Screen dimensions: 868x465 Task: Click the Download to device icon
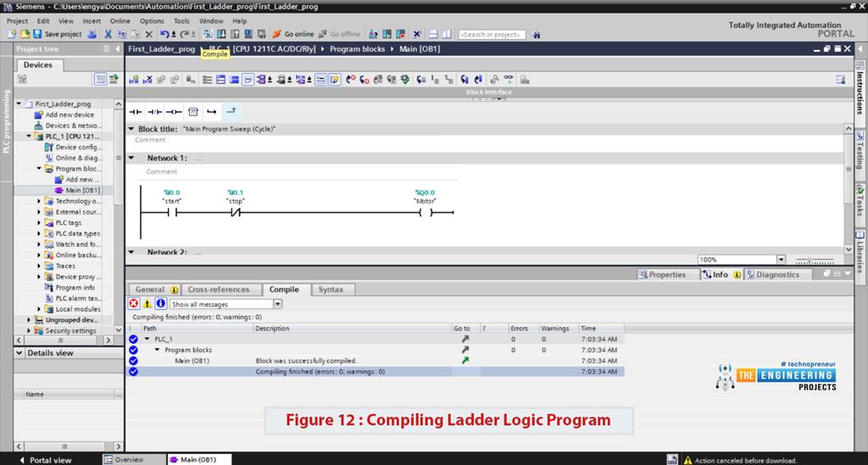click(221, 34)
